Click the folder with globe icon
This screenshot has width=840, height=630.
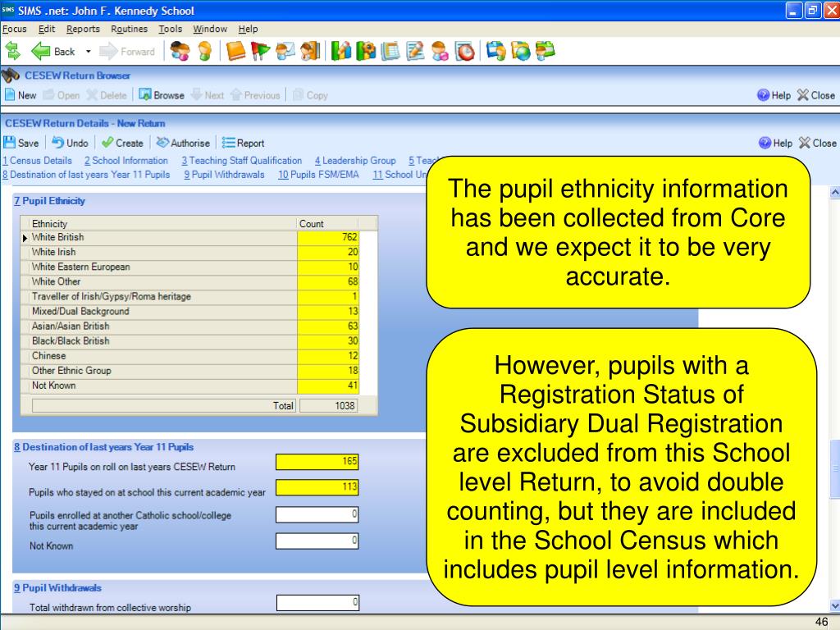tap(521, 51)
